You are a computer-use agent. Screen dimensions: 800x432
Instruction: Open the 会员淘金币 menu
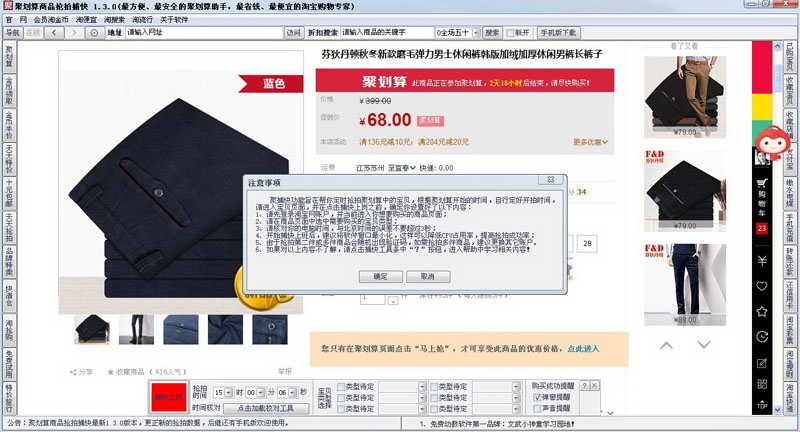click(51, 19)
